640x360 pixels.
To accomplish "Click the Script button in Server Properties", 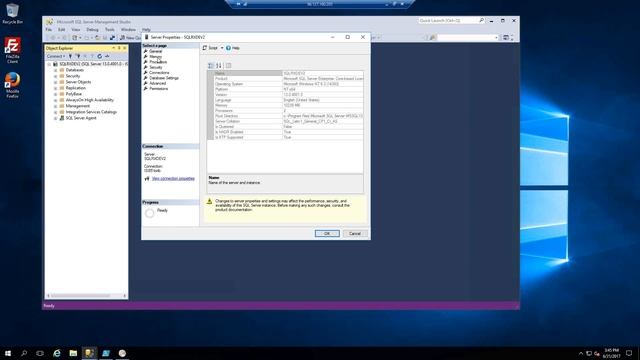I will 211,48.
